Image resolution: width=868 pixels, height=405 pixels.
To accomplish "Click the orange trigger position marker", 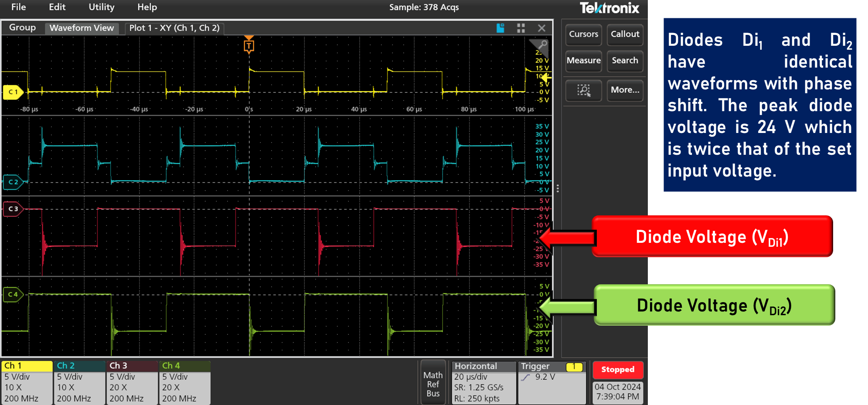I will pos(249,45).
